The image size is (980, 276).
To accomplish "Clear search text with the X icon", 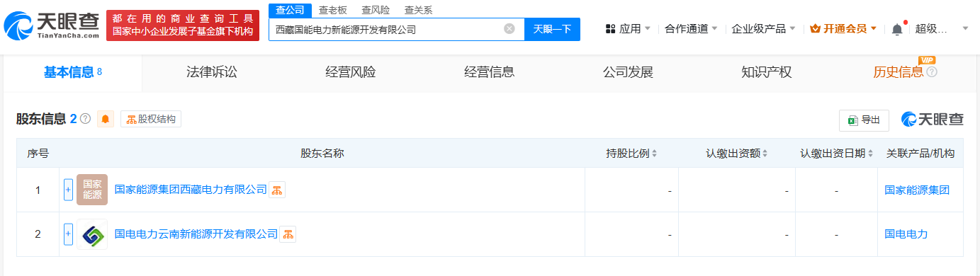I will (509, 29).
